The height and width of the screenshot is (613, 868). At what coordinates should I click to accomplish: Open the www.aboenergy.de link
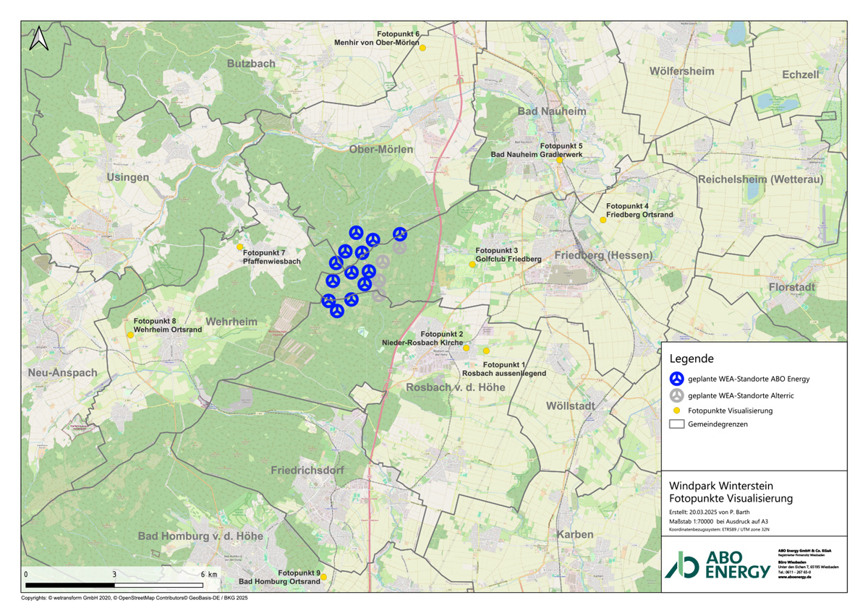(x=793, y=578)
